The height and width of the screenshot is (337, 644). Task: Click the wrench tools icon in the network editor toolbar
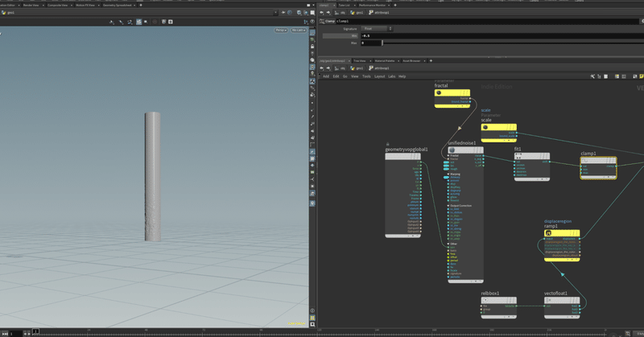coord(592,76)
